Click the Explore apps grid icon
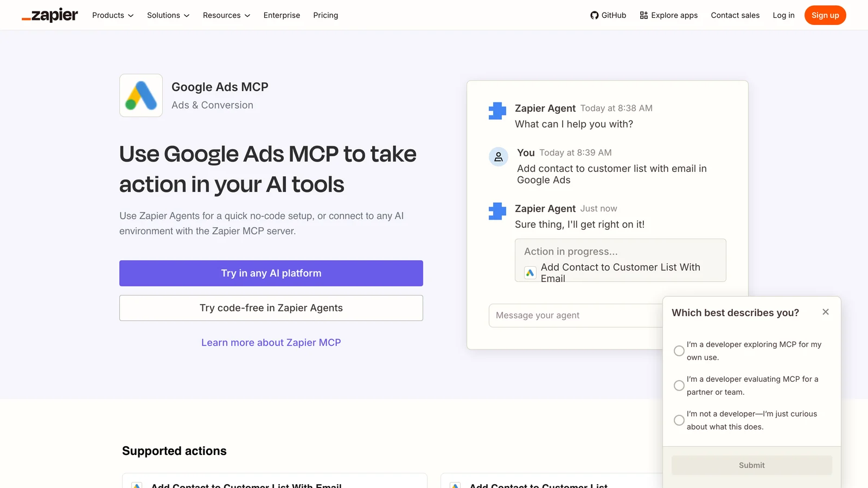 click(644, 15)
